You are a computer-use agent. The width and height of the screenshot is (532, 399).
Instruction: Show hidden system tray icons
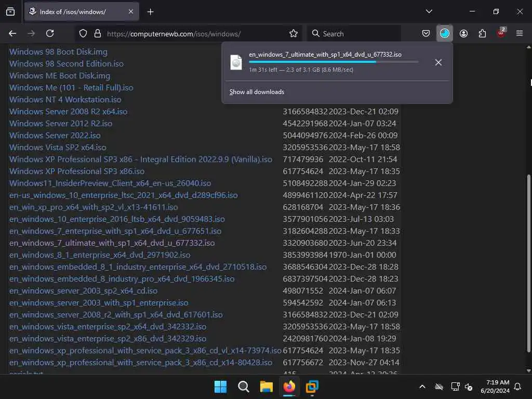coord(422,387)
